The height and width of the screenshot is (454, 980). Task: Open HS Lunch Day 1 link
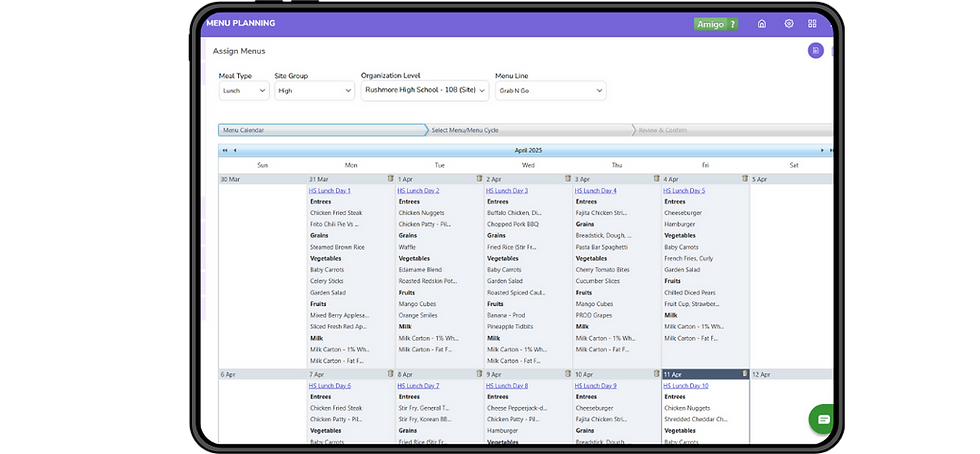(329, 191)
